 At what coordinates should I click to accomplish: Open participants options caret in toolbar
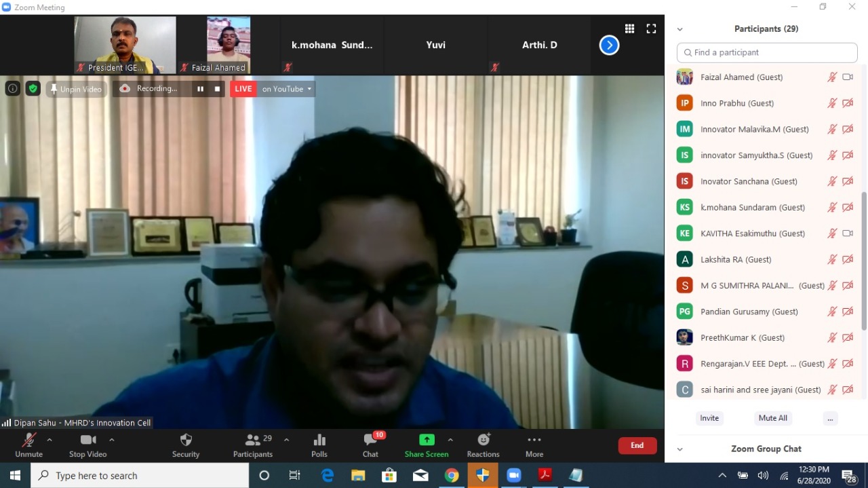[286, 440]
